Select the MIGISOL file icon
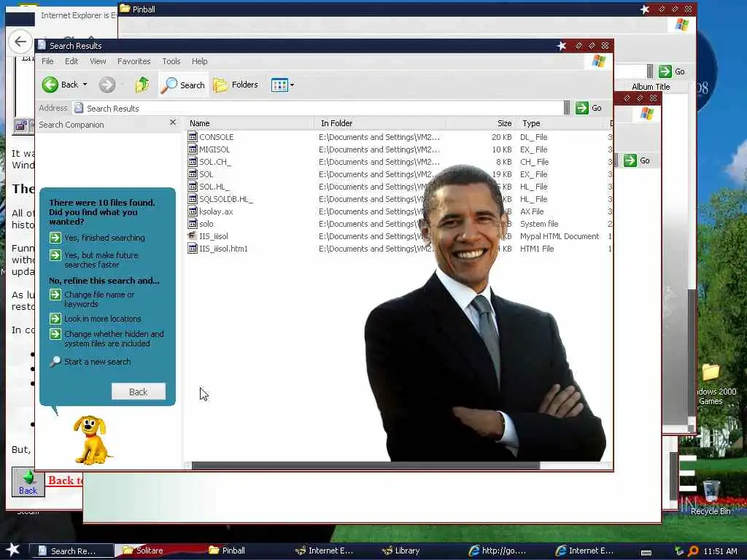This screenshot has height=560, width=747. 193,149
